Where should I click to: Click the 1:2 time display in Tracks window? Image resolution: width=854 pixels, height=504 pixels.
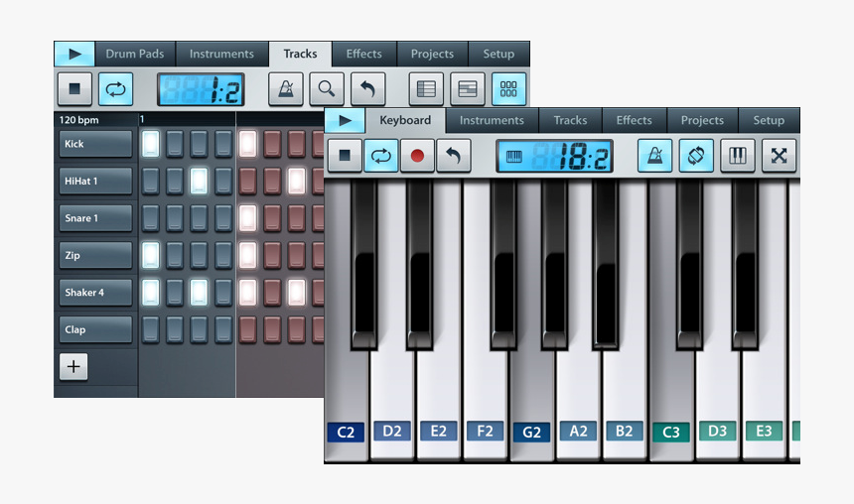tap(201, 89)
